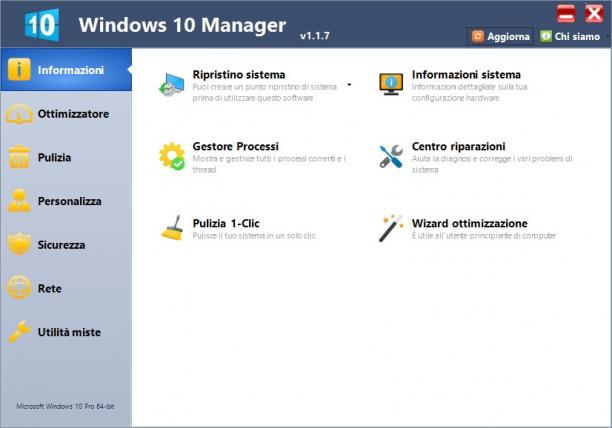Launch Centro riparazioni title
612x428 pixels.
[x=458, y=146]
